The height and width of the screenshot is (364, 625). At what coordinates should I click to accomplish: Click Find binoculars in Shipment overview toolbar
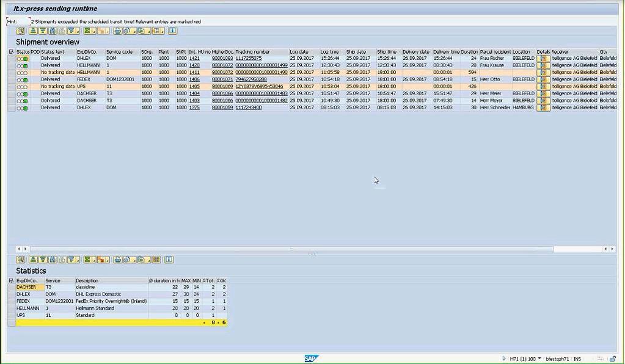[52, 31]
